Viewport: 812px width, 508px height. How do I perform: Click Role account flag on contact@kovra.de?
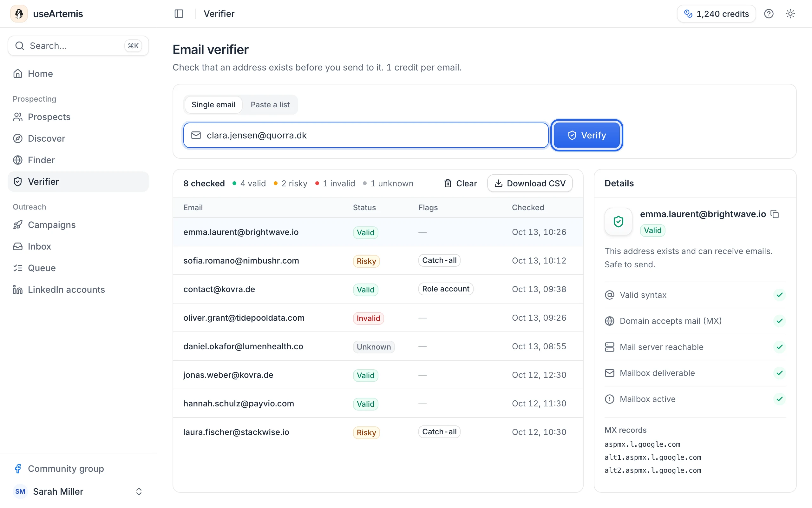pyautogui.click(x=446, y=289)
